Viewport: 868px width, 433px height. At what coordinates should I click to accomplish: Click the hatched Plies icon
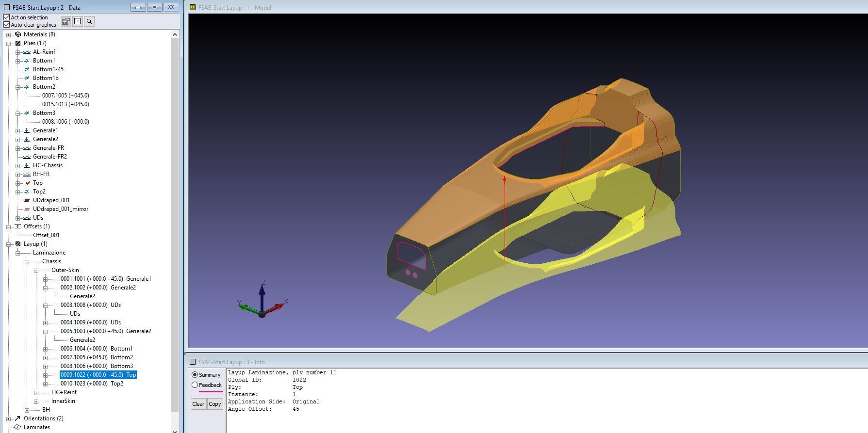(x=18, y=43)
